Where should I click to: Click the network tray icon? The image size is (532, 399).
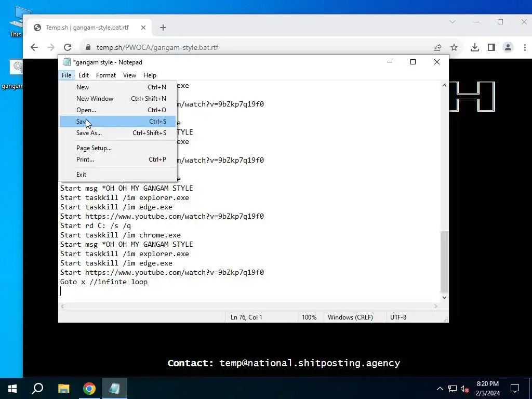tap(453, 389)
